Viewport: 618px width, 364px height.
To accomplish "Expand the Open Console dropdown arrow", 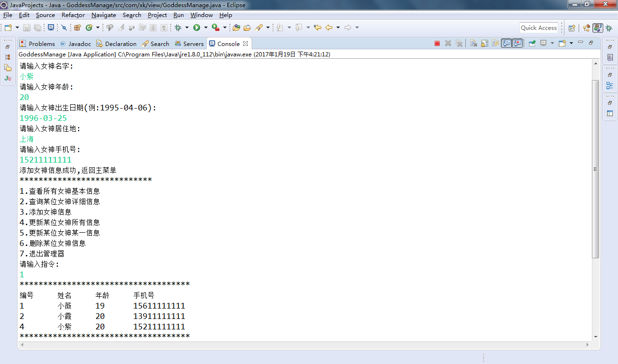I will (x=571, y=44).
